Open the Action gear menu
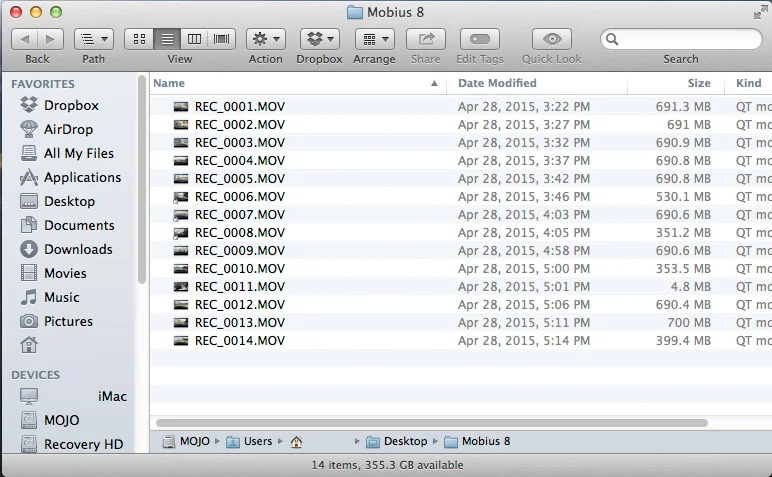The width and height of the screenshot is (772, 477). 266,39
